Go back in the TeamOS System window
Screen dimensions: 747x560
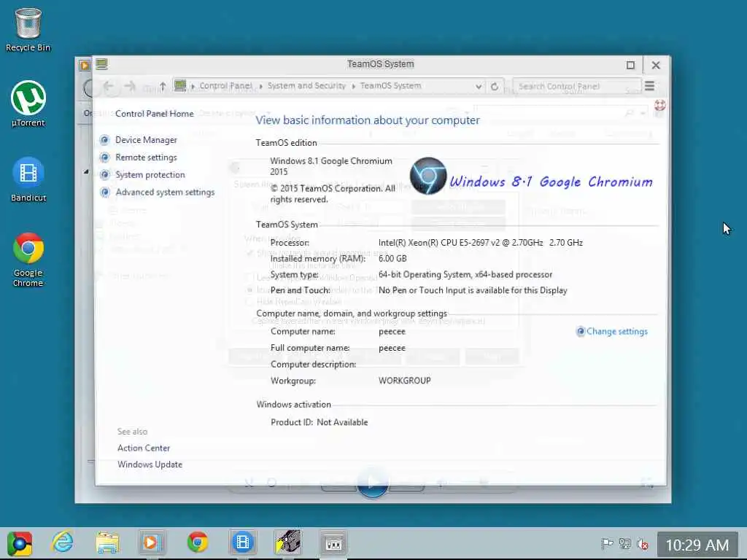[109, 87]
